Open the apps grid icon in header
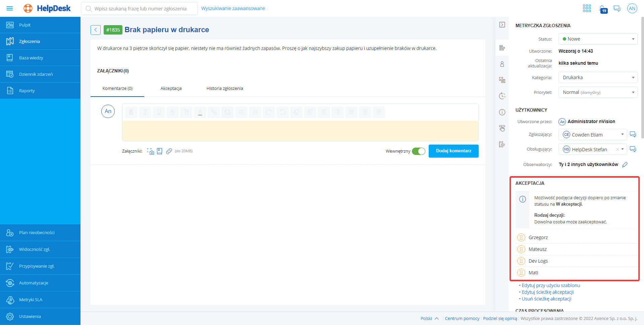644x325 pixels. tap(587, 8)
